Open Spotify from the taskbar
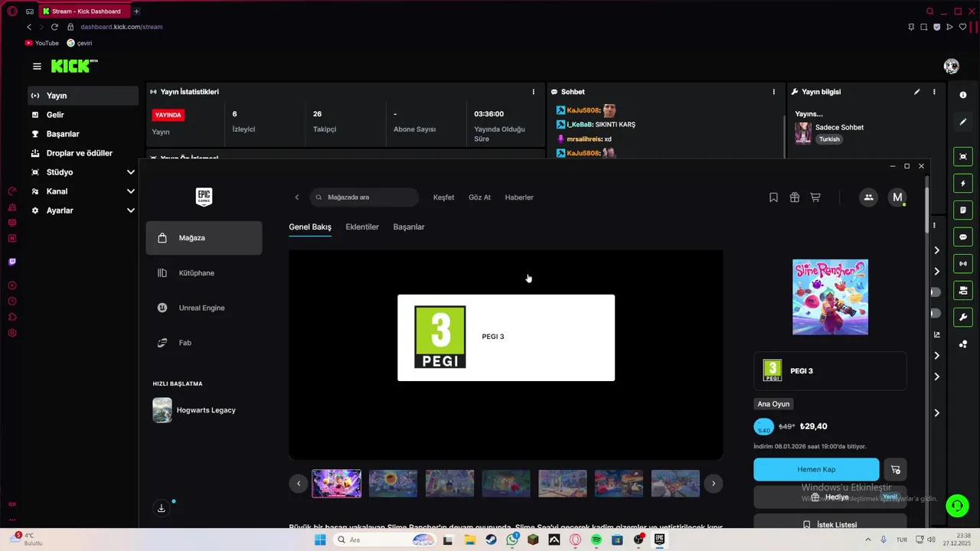The width and height of the screenshot is (980, 551). 596,540
